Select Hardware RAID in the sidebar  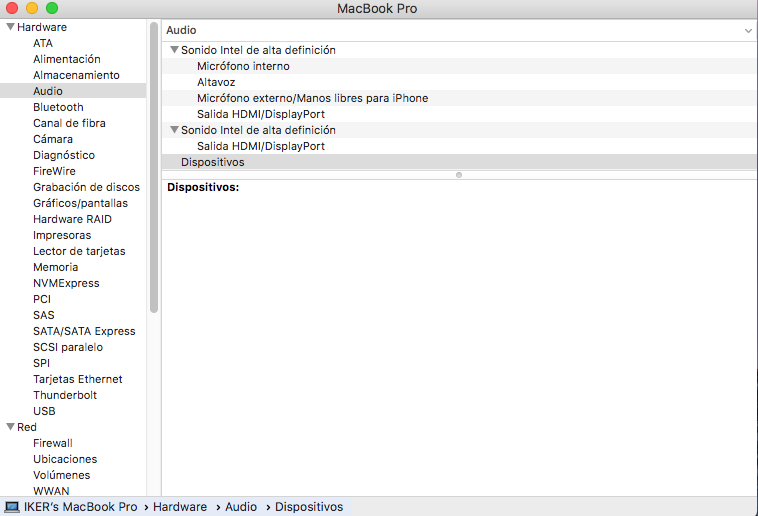72,219
